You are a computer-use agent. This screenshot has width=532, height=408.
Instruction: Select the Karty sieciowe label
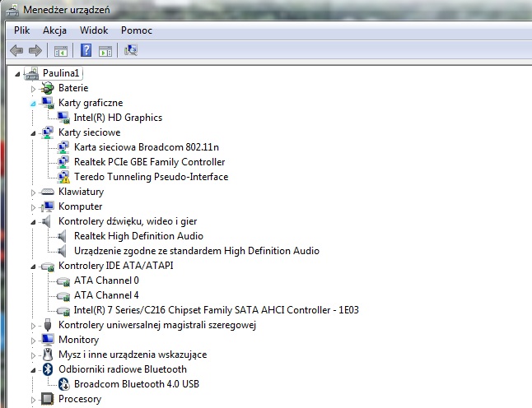89,132
